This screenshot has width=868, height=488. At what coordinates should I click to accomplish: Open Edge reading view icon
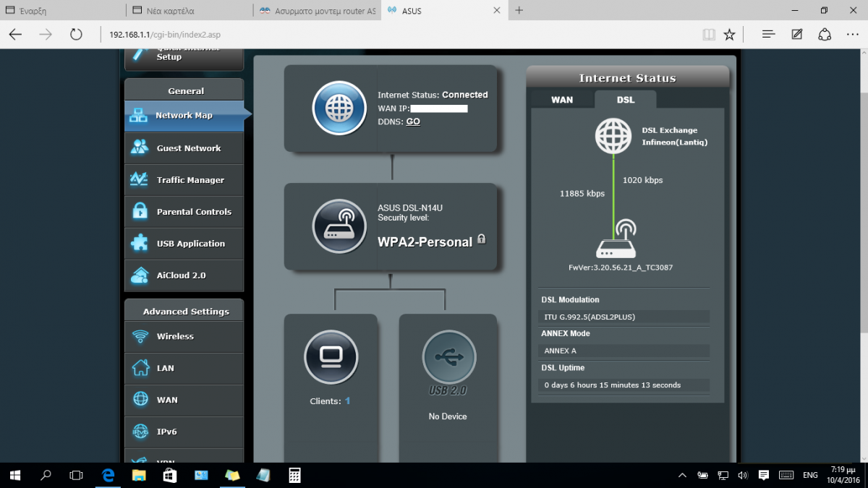click(x=709, y=34)
